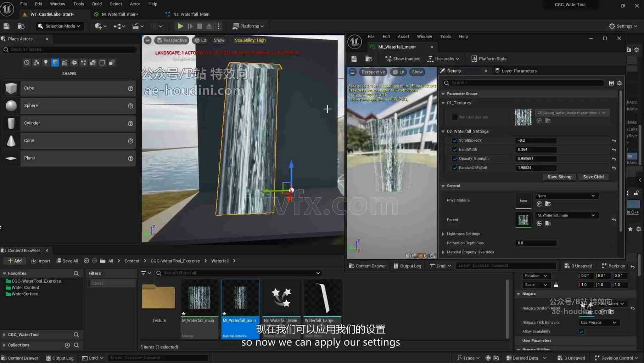Click the Save current level icon

[x=6, y=26]
